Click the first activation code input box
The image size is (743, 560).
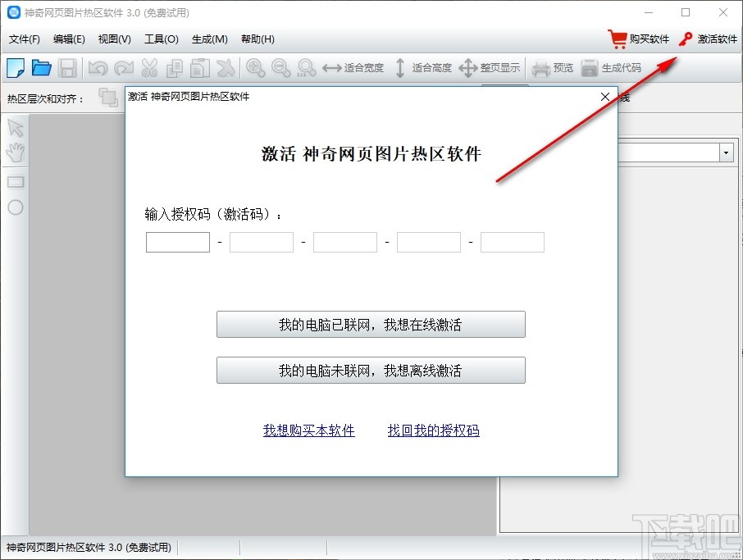click(177, 242)
